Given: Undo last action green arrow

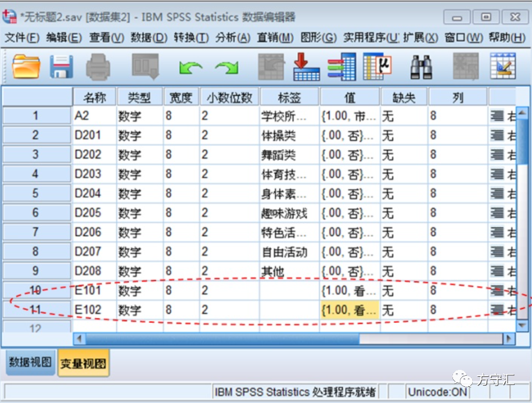Looking at the screenshot, I should [x=190, y=67].
